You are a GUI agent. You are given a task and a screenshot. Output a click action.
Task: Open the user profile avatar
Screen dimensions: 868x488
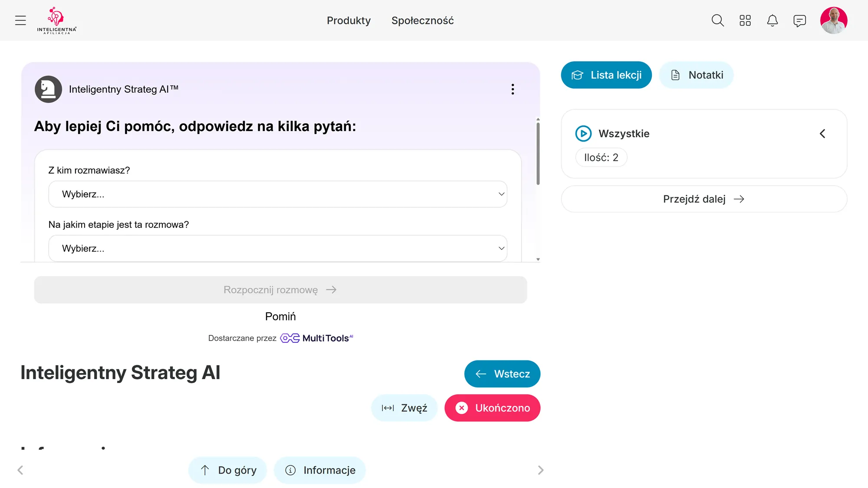coord(833,20)
